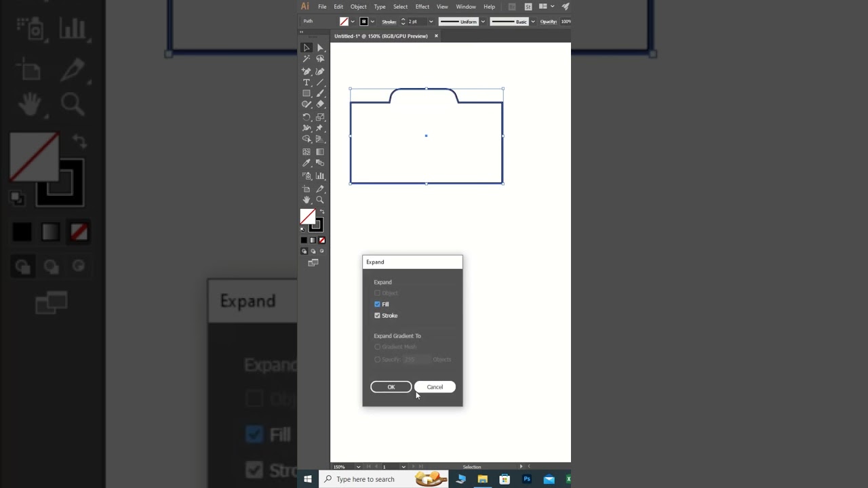The width and height of the screenshot is (868, 488).
Task: Pick the Type tool in toolbar
Action: [x=307, y=82]
